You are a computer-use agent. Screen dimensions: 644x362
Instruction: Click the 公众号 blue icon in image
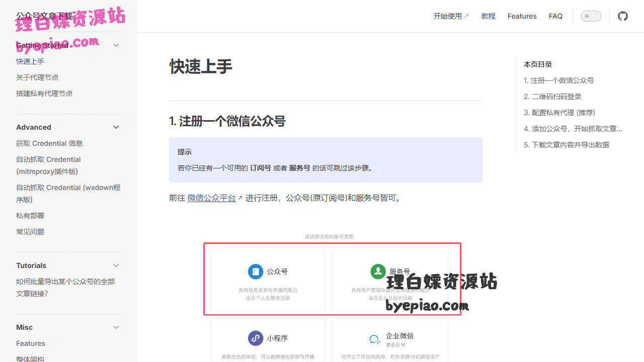[x=256, y=271]
